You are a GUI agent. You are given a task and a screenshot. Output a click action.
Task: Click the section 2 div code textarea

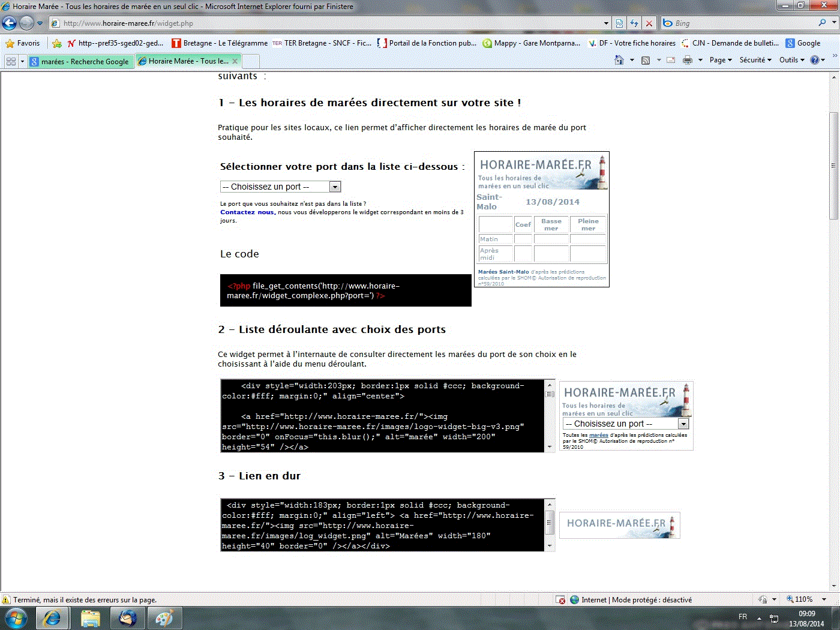pos(388,415)
